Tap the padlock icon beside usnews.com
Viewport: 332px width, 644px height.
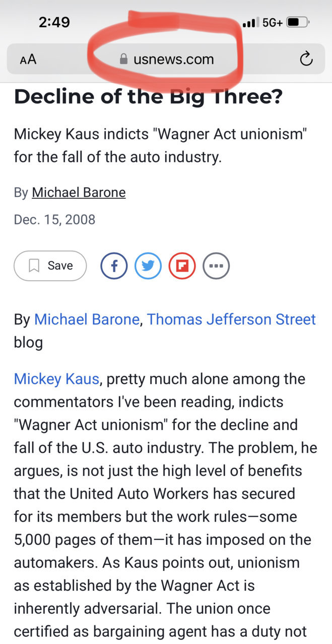123,59
